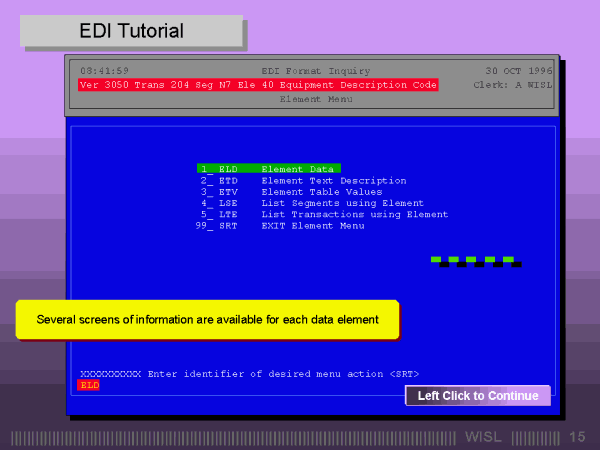600x450 pixels.
Task: Click the Enter identifier prompt line
Action: pos(249,373)
